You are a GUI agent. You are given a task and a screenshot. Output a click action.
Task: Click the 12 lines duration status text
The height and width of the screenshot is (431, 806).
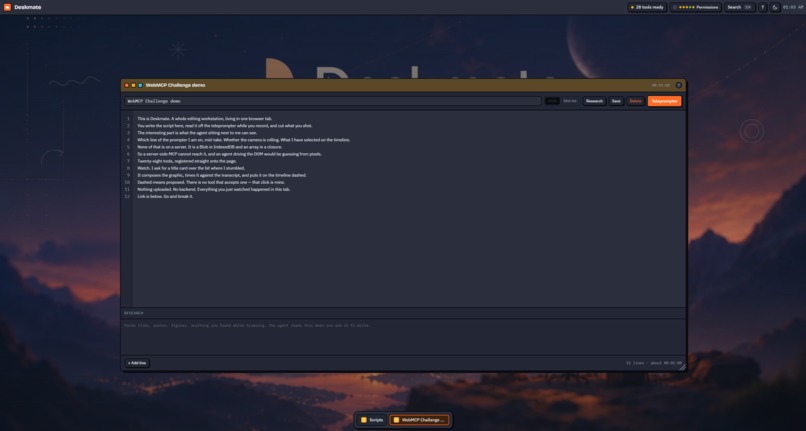pyautogui.click(x=654, y=363)
